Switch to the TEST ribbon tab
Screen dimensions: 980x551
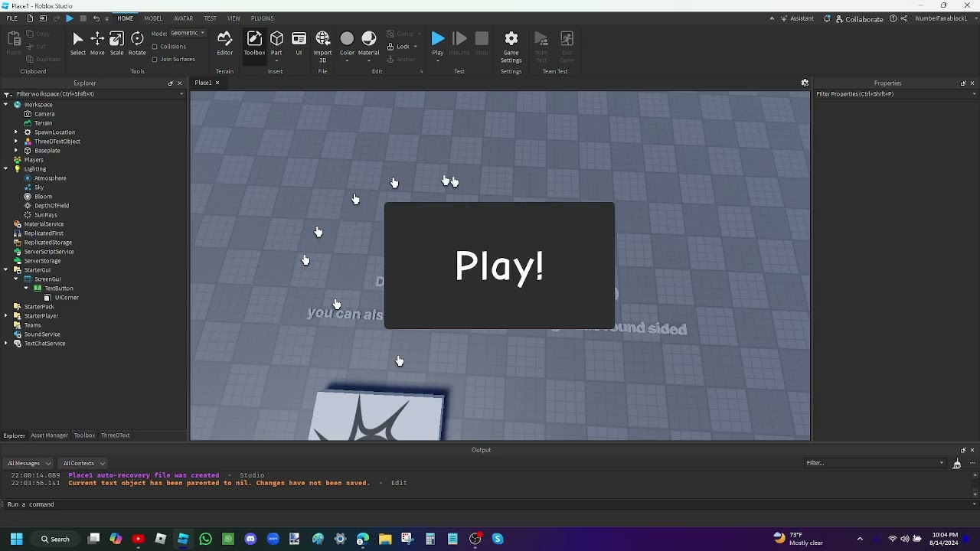point(210,18)
